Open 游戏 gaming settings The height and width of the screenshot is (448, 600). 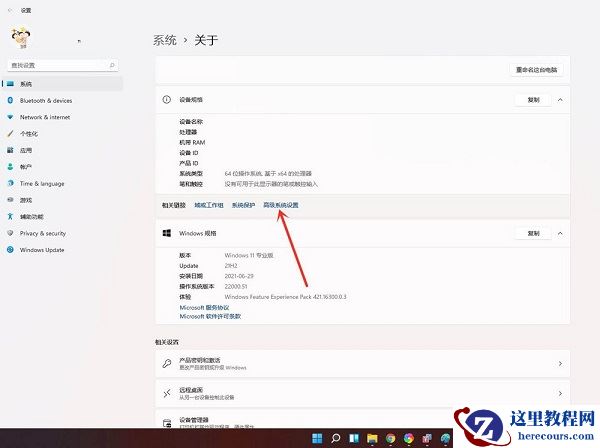coord(20,200)
